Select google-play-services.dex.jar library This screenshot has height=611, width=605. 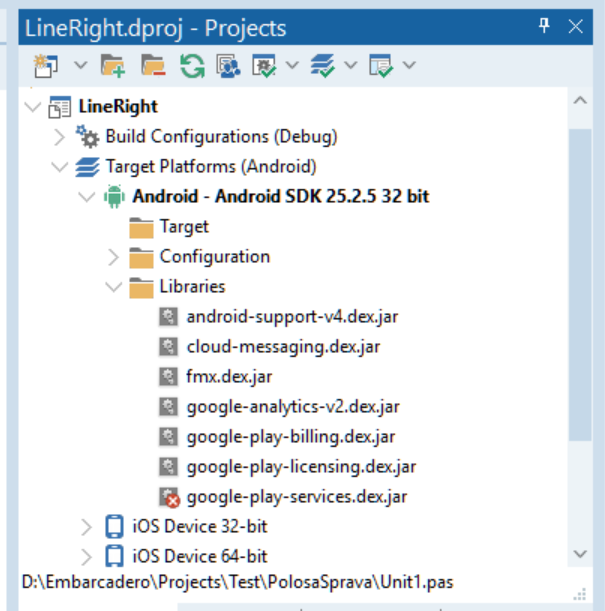coord(297,497)
